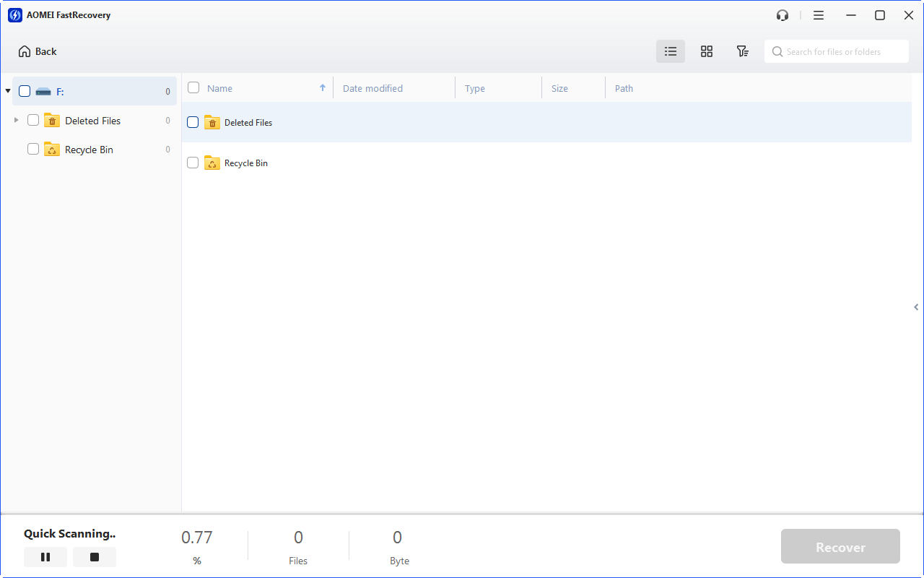This screenshot has width=924, height=578.
Task: Go back using the Back button
Action: [38, 51]
